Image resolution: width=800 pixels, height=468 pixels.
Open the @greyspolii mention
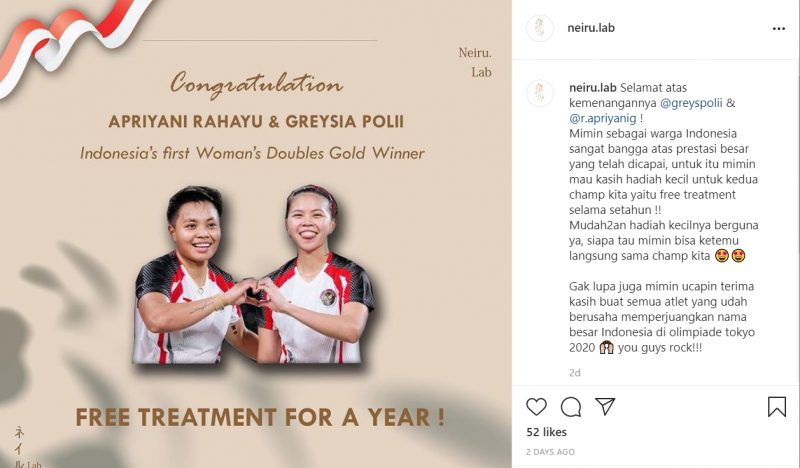coord(691,103)
